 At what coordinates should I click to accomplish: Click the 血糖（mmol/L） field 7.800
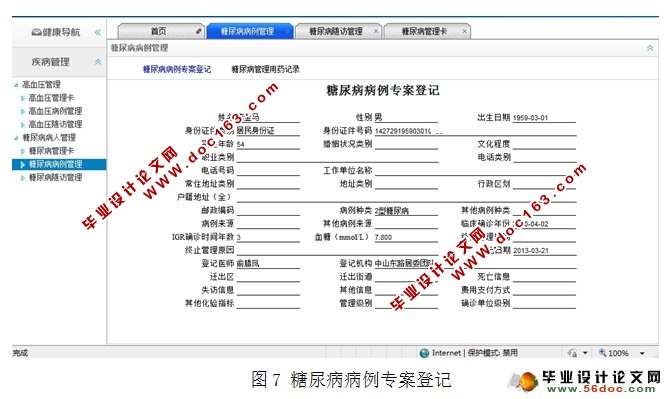[406, 237]
